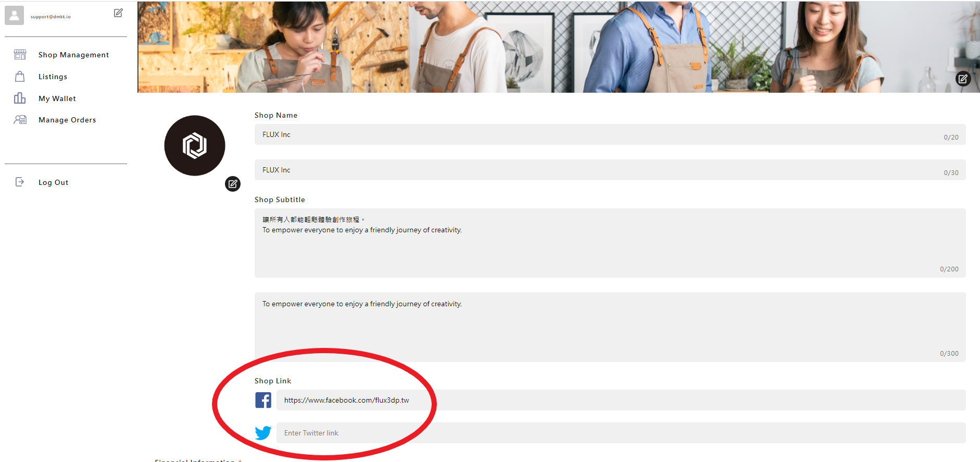
Task: Click the Enter Twitter link field
Action: (x=621, y=433)
